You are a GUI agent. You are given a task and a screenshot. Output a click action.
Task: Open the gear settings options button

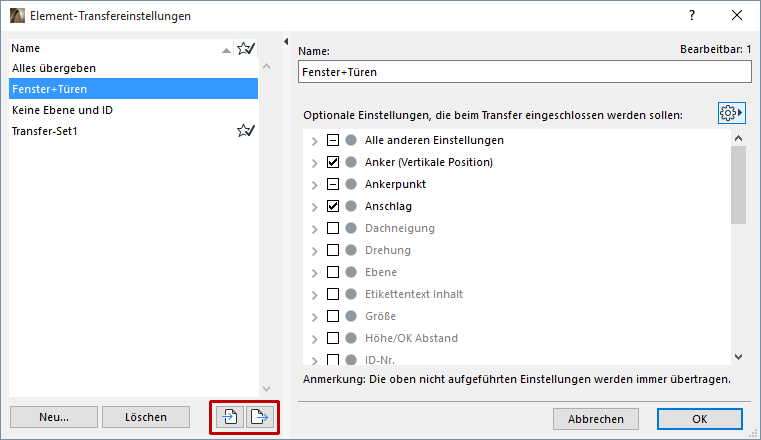point(731,114)
